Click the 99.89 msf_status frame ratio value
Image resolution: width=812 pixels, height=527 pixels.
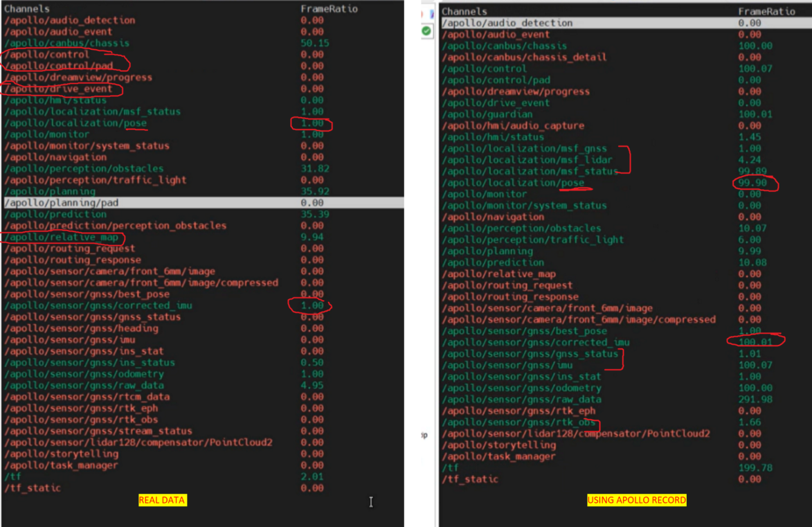click(753, 171)
